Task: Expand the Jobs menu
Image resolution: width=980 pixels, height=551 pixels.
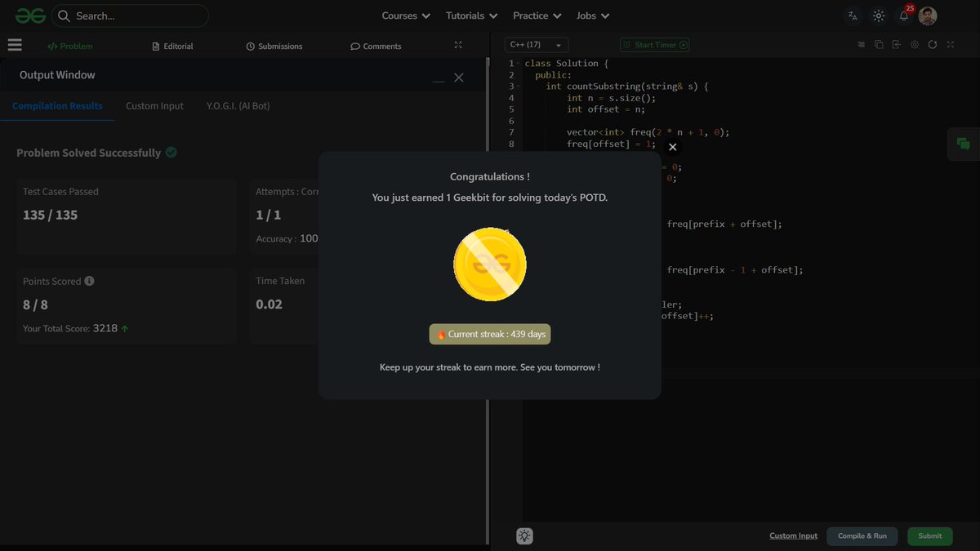Action: click(x=593, y=16)
